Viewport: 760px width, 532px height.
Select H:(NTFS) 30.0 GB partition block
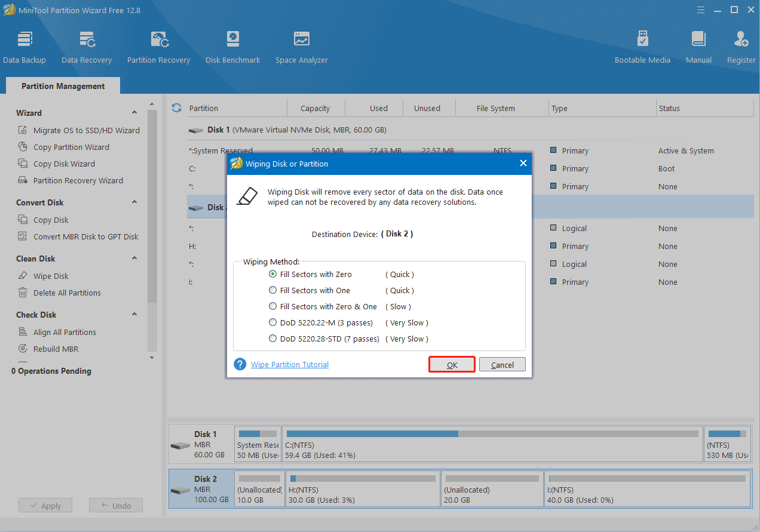pos(363,489)
